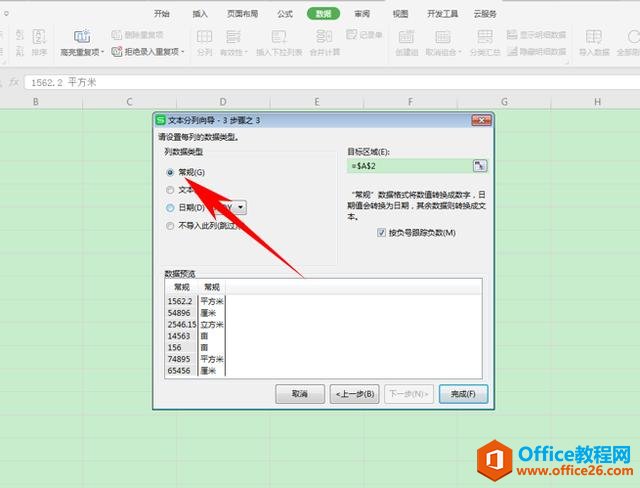The width and height of the screenshot is (640, 488).
Task: Click the 分列 text to columns icon
Action: (204, 37)
